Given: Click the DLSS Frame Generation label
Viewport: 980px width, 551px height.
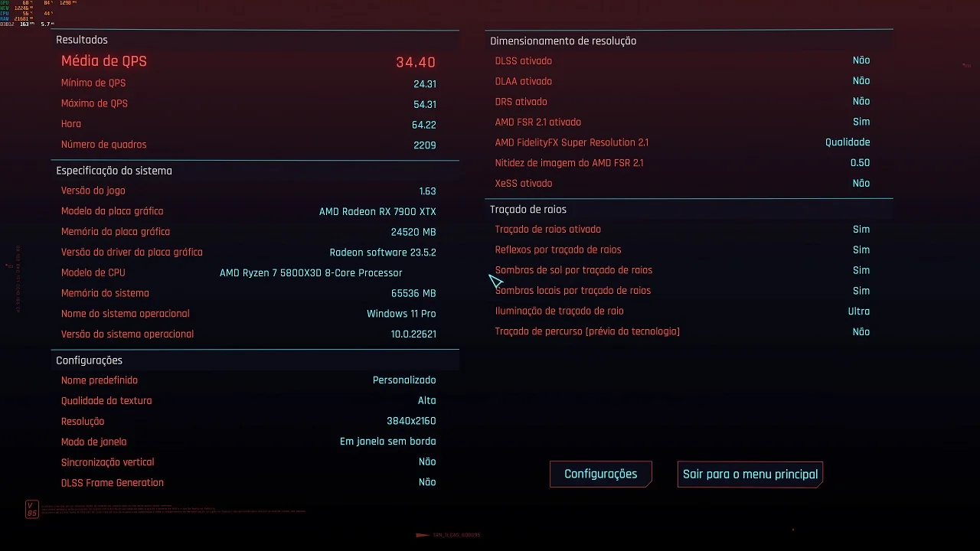Looking at the screenshot, I should click(113, 483).
